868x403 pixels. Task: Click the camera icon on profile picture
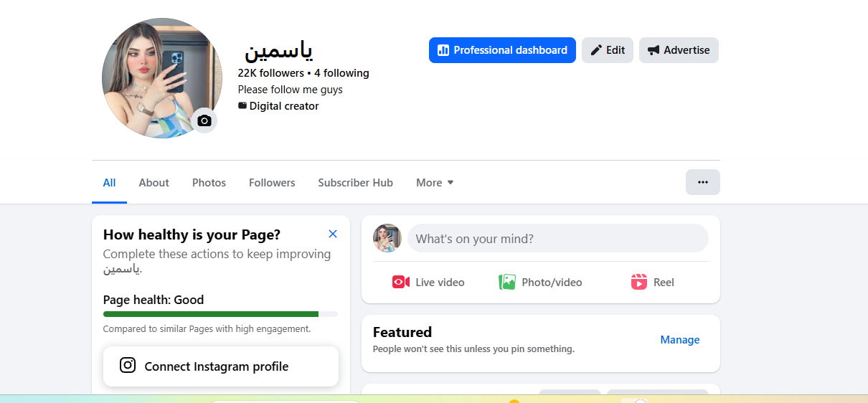[204, 120]
